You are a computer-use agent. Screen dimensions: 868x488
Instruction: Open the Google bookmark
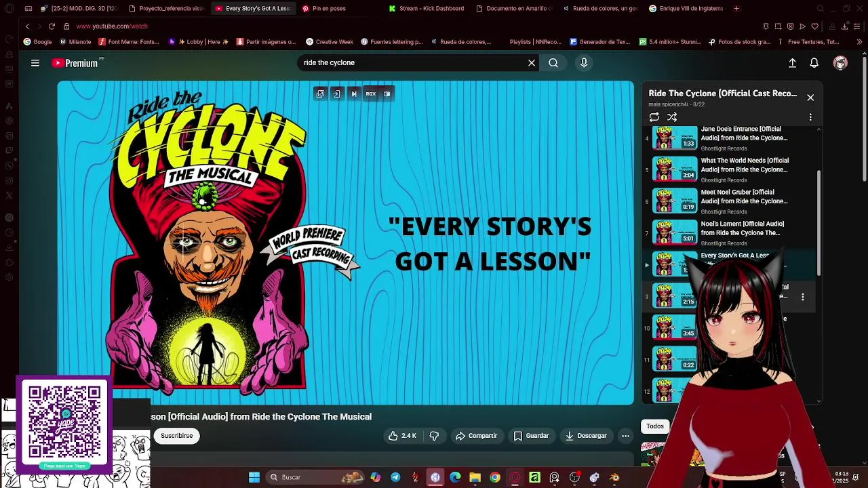point(37,42)
